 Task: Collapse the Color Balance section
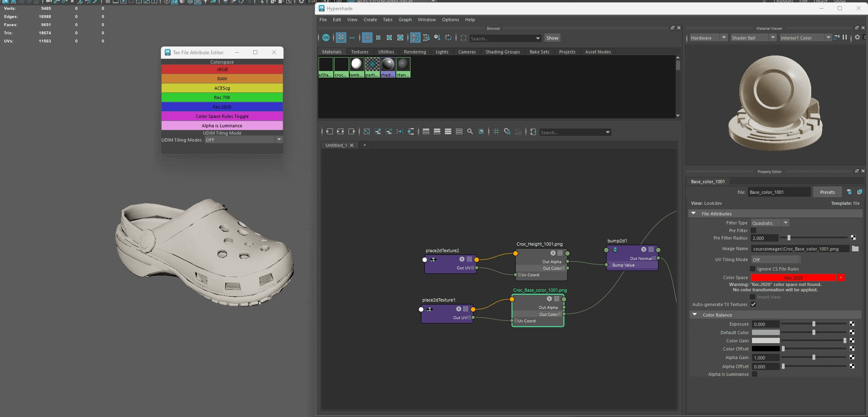tap(694, 315)
